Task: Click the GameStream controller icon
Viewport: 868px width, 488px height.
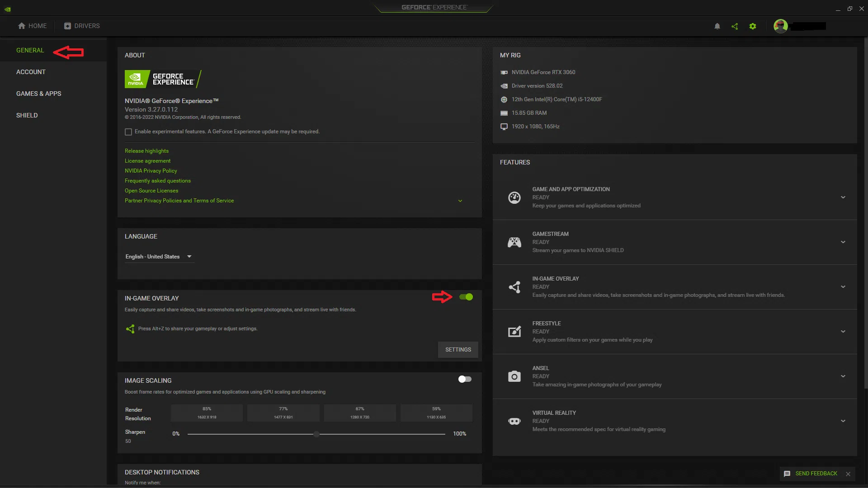Action: coord(514,242)
